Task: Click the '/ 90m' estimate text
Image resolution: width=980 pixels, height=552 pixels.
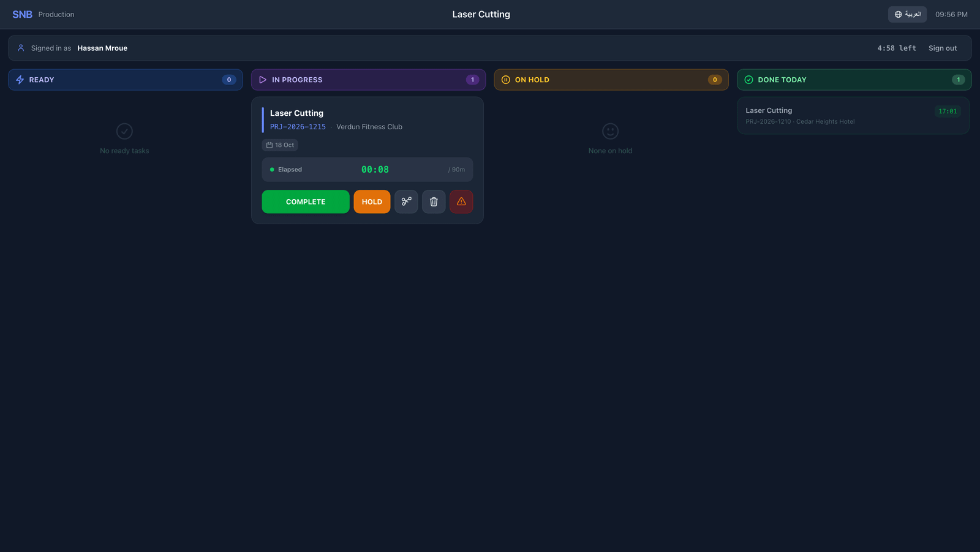Action: [x=456, y=170]
